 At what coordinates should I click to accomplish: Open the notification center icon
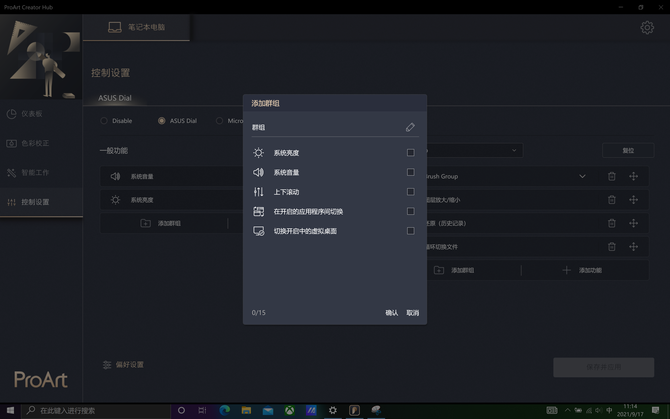(x=655, y=410)
